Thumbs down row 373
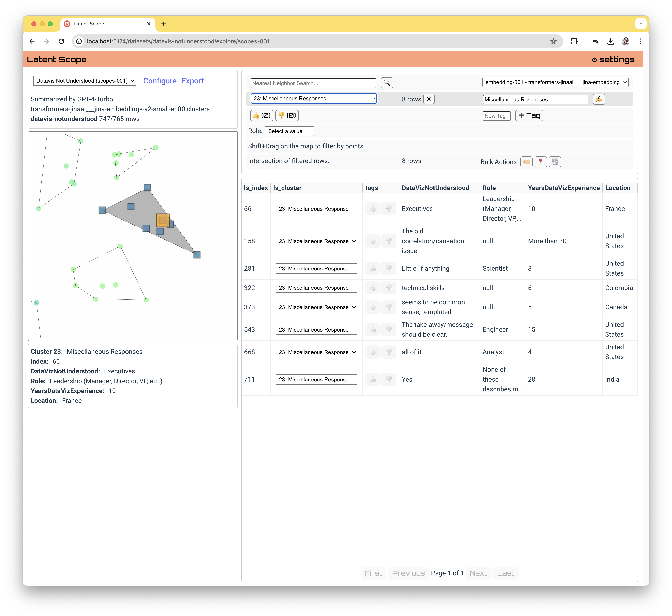This screenshot has width=672, height=616. (389, 307)
